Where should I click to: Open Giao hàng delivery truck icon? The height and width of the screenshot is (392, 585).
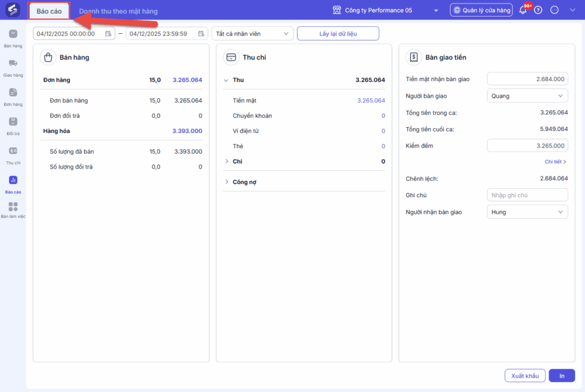pyautogui.click(x=13, y=63)
